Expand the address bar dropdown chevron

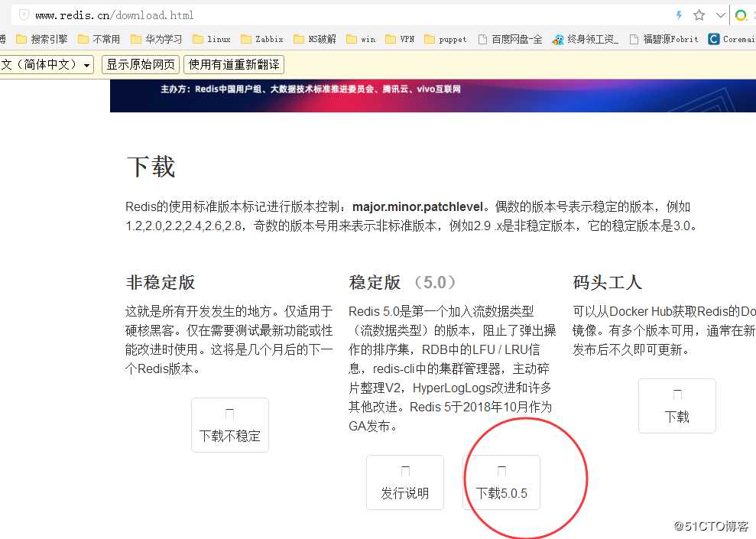[720, 15]
